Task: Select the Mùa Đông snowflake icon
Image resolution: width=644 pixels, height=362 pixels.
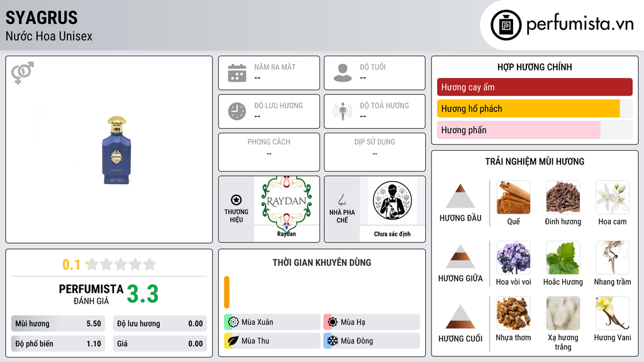Action: tap(332, 341)
